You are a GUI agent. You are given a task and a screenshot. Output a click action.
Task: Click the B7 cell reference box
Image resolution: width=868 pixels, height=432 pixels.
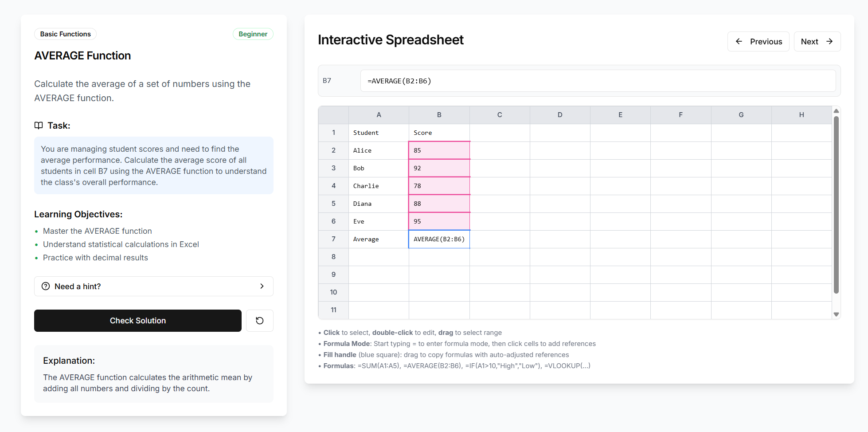coord(327,81)
